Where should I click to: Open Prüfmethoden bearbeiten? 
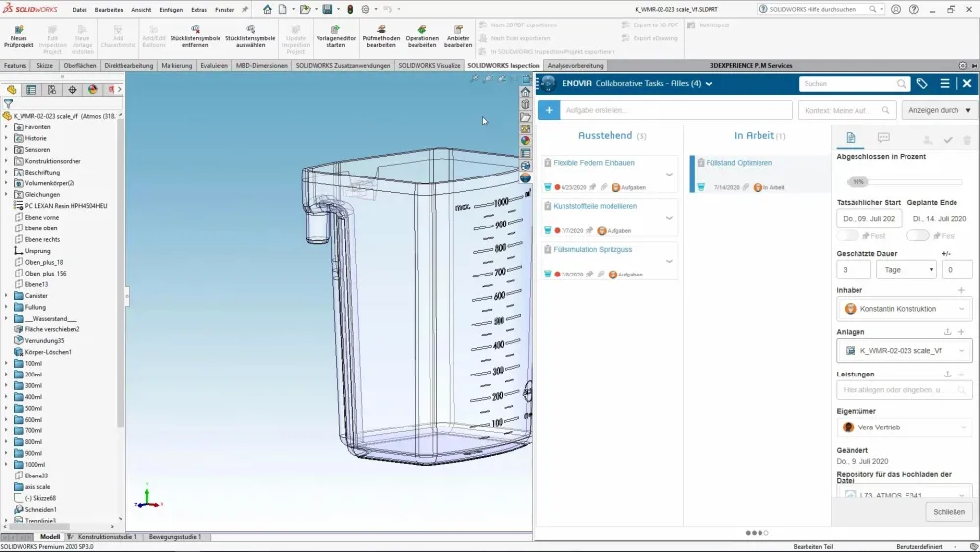point(381,37)
